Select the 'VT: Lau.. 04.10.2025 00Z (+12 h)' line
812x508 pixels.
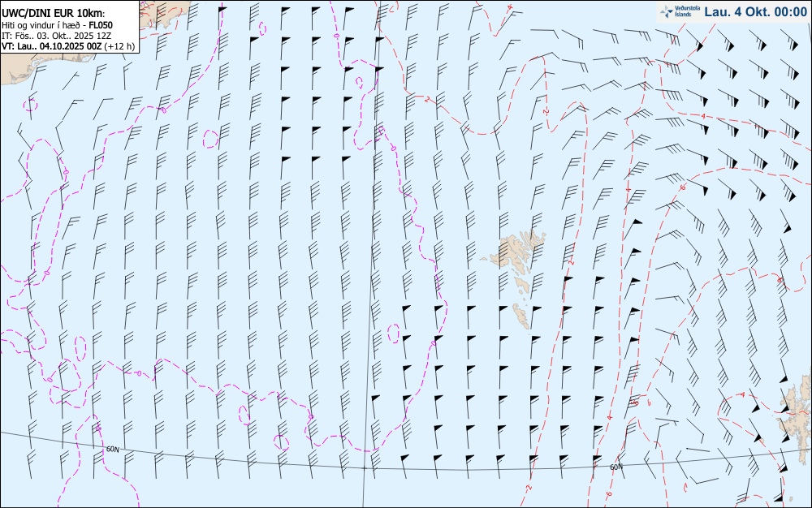68,46
